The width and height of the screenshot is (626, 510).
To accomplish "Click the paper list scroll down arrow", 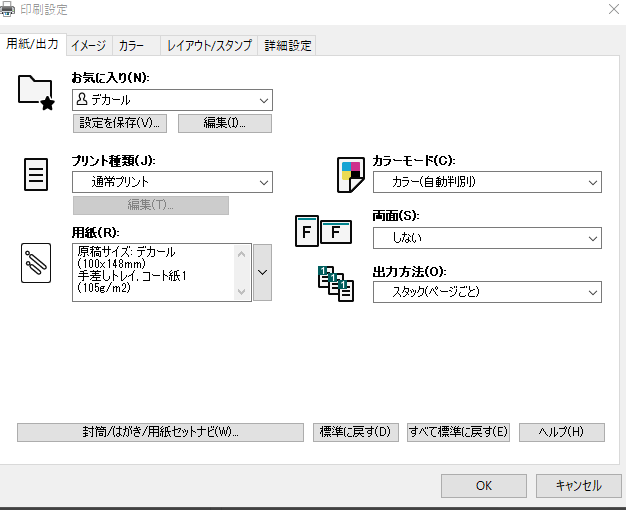I will point(242,292).
